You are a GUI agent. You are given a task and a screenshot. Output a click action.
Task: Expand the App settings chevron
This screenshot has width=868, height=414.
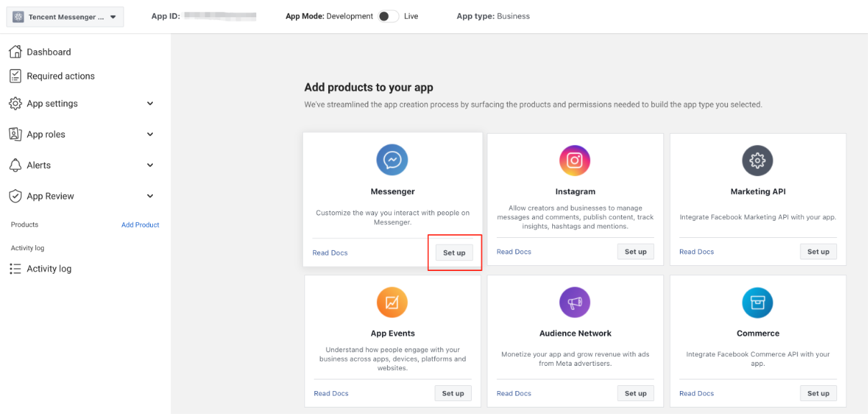pyautogui.click(x=150, y=103)
